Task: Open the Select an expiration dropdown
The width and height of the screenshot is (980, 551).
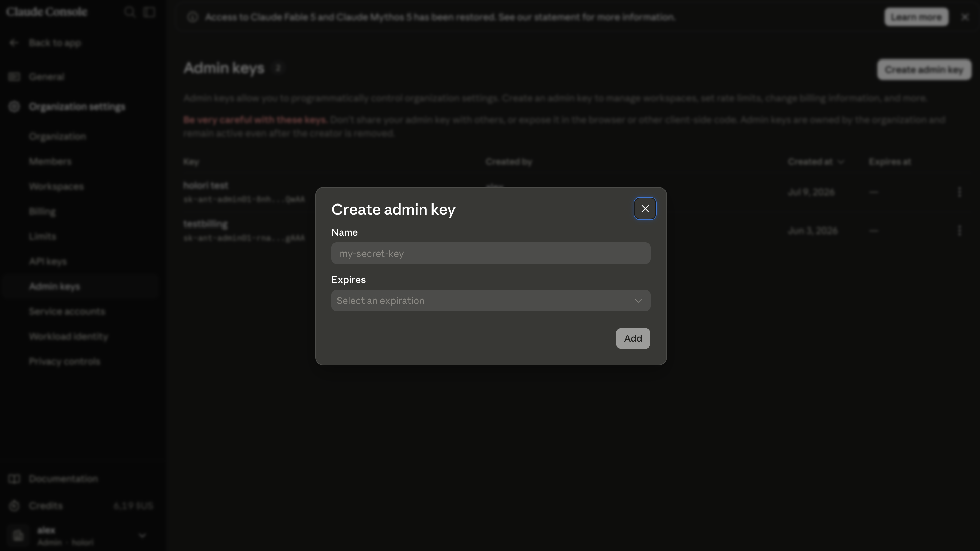Action: (491, 301)
